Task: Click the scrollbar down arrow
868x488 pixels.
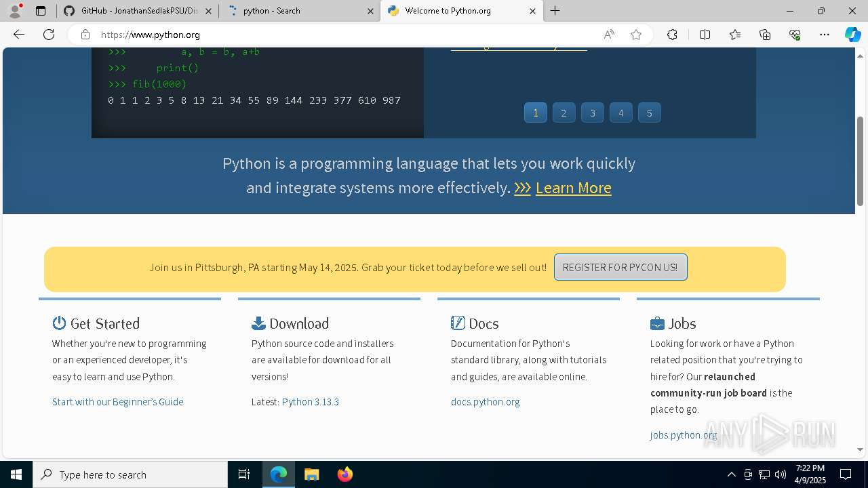Action: pyautogui.click(x=861, y=449)
